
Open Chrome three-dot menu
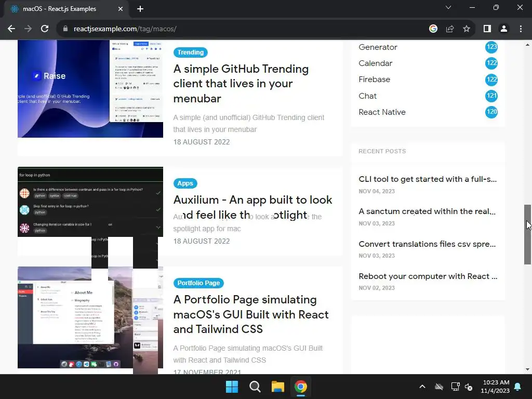(521, 29)
